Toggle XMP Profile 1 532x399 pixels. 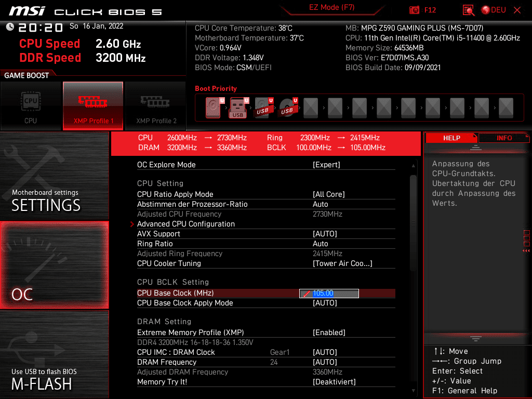pos(93,105)
